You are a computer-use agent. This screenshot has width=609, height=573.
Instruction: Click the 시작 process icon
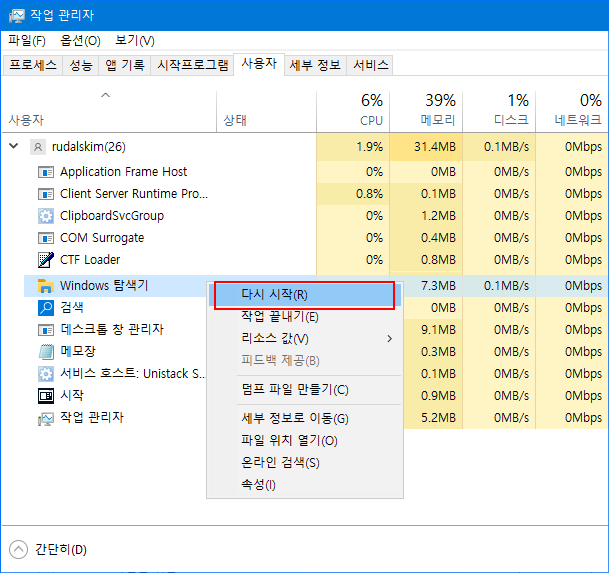click(46, 396)
